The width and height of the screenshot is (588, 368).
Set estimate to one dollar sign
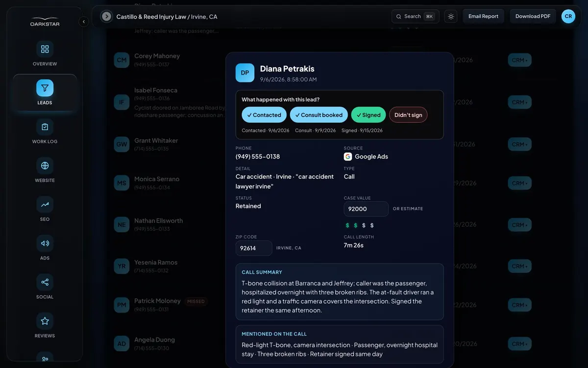[347, 225]
